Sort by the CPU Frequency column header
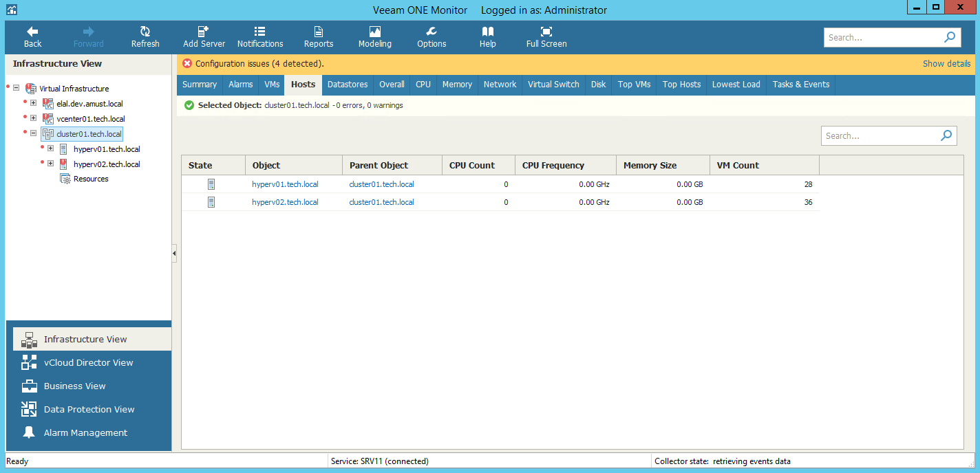 click(x=565, y=165)
